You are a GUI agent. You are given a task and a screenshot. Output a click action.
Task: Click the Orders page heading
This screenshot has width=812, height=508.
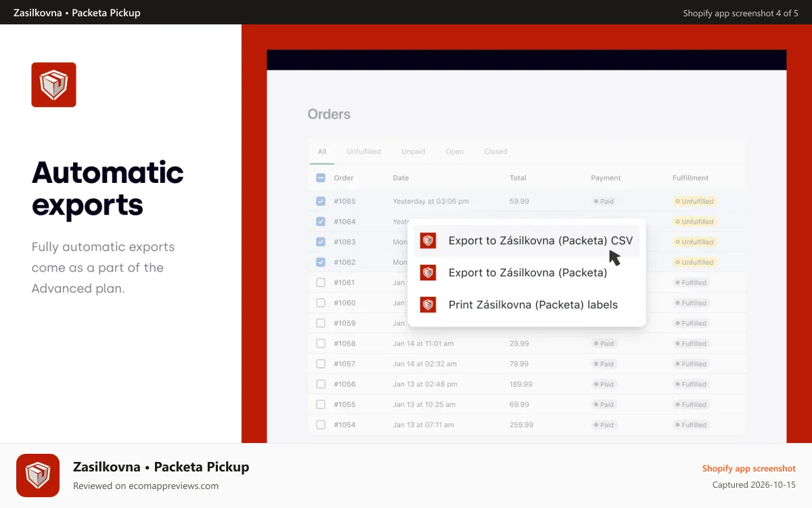pos(329,114)
